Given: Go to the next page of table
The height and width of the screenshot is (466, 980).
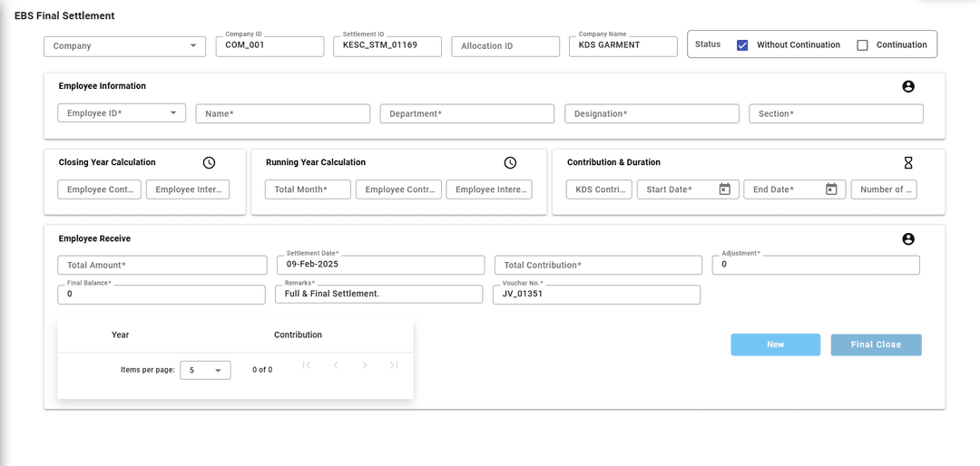Looking at the screenshot, I should [x=364, y=365].
